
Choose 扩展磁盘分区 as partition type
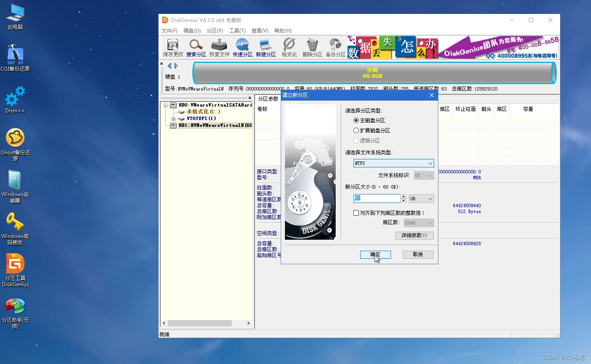(x=356, y=130)
